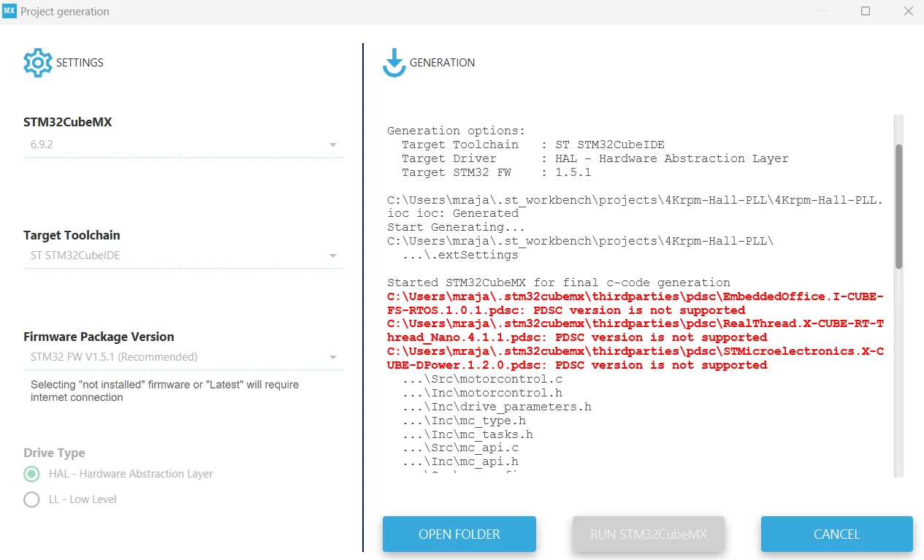Viewport: 924px width, 560px height.
Task: Open the Firmware Package Version dropdown
Action: pos(183,357)
